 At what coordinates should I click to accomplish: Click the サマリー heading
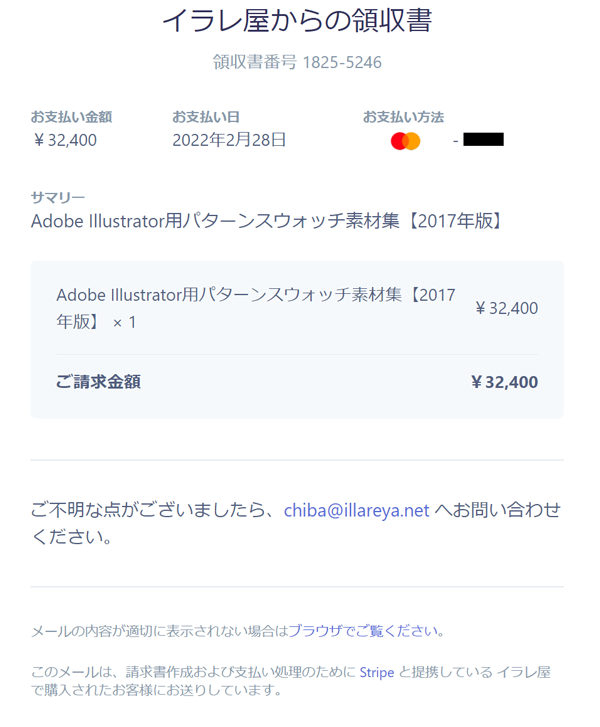pos(58,198)
